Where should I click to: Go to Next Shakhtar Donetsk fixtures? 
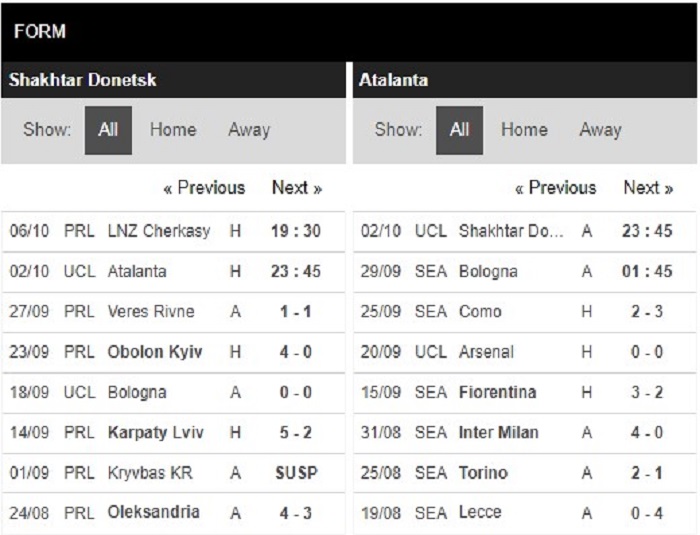297,188
